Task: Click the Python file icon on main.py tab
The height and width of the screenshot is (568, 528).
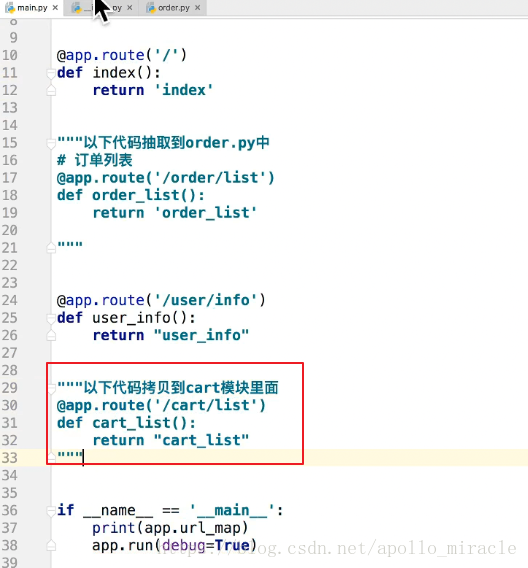Action: coord(10,8)
